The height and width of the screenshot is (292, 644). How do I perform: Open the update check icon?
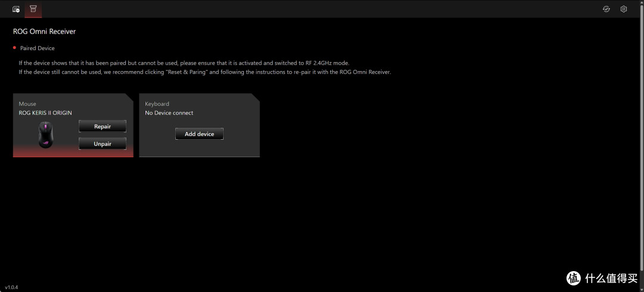coord(606,9)
